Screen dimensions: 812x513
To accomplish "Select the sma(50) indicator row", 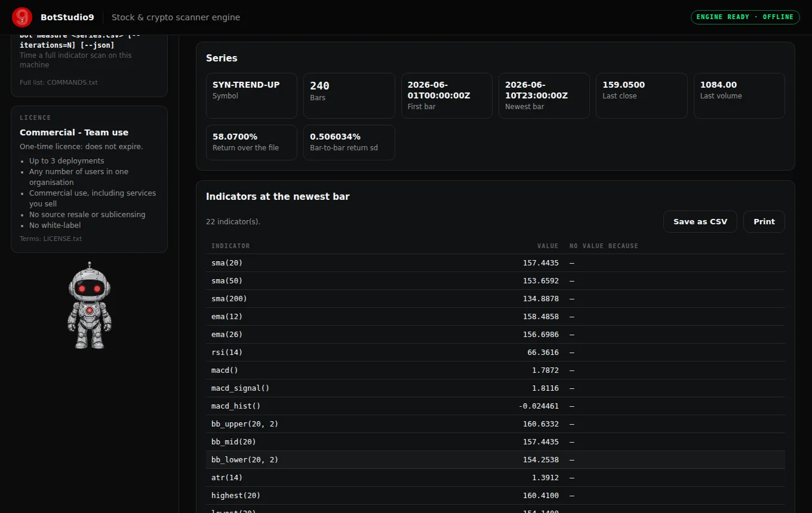I will [496, 281].
